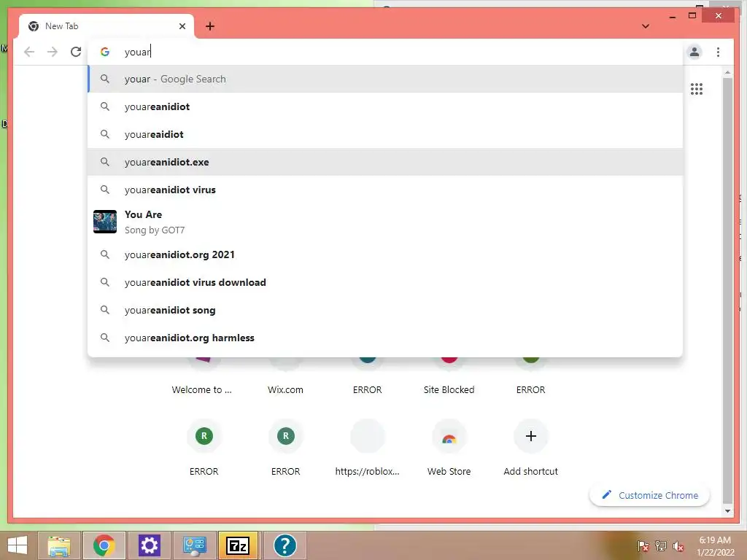The width and height of the screenshot is (747, 560).
Task: Open the Chrome three-dot menu
Action: click(718, 52)
